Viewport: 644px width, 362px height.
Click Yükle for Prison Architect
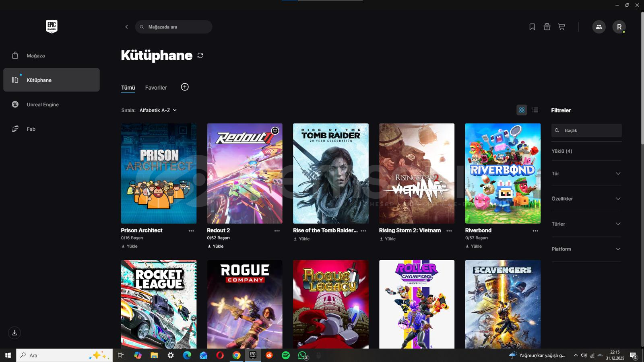[130, 246]
